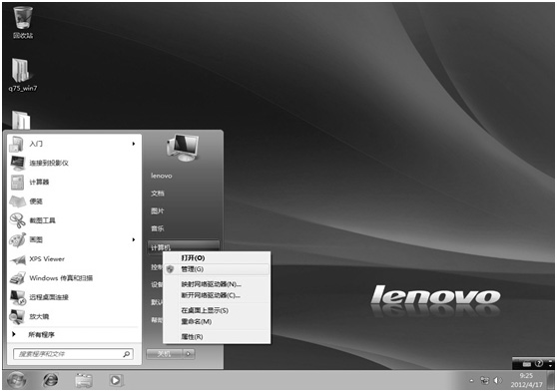557x392 pixels.
Task: Click 计算机 in the Start menu
Action: 183,247
